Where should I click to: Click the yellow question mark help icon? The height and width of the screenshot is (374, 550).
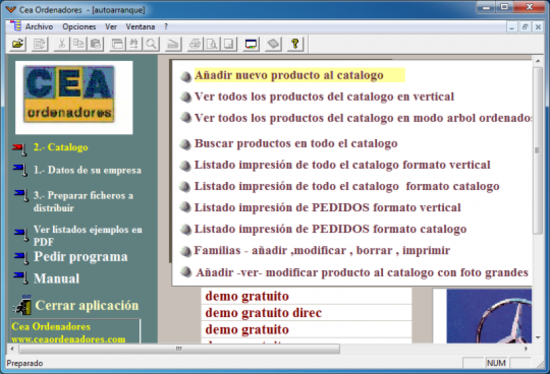click(x=295, y=44)
